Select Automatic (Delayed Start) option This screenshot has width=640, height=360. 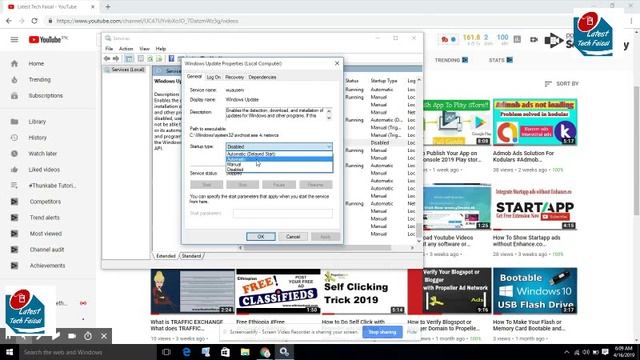click(279, 154)
